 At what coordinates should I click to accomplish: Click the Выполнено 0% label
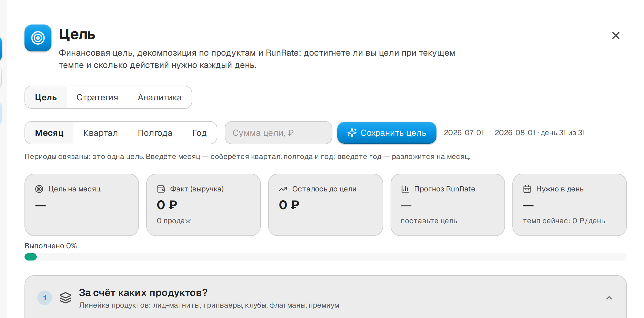tap(51, 246)
